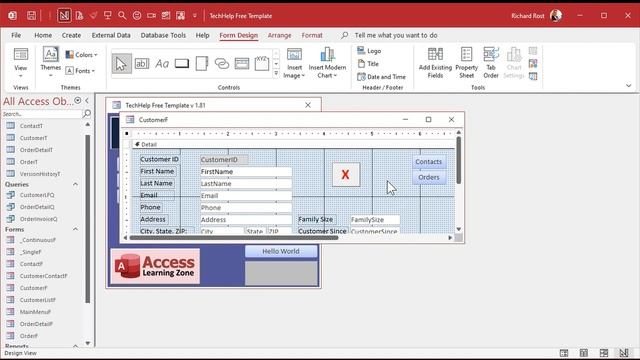The width and height of the screenshot is (640, 360).
Task: Customize Quick Access Toolbar dropdown arrow
Action: coord(195,16)
